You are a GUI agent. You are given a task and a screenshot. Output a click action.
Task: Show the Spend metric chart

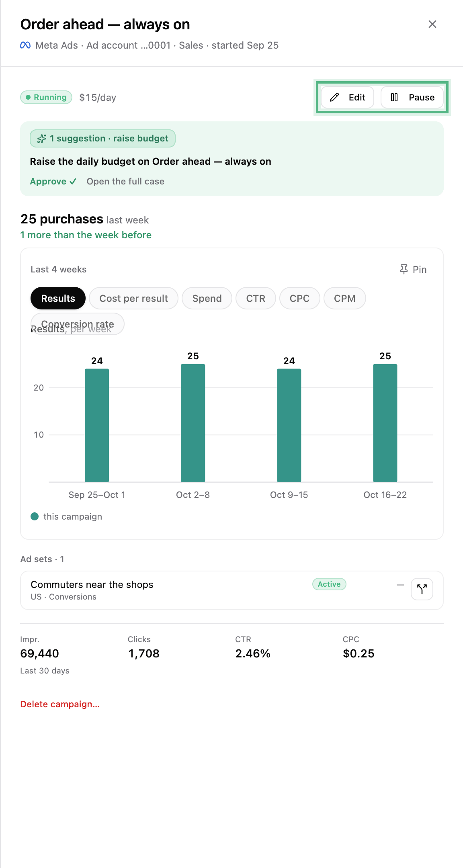pos(207,298)
